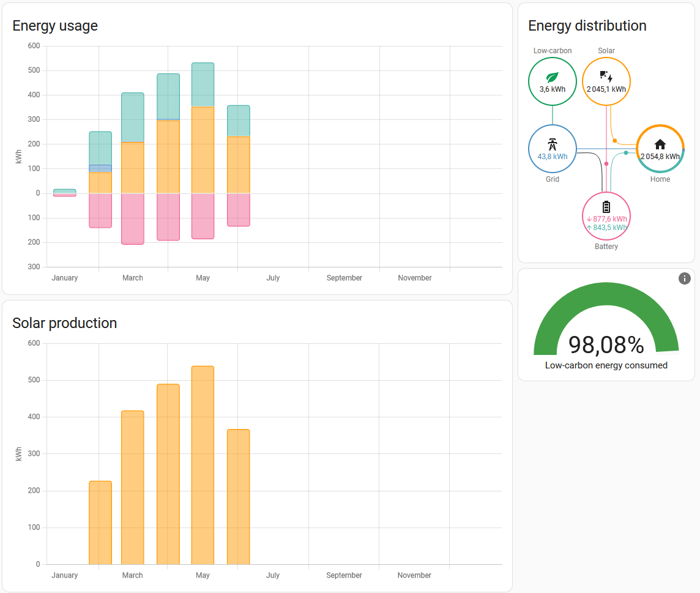Open the info icon on gauge card

coord(684,278)
